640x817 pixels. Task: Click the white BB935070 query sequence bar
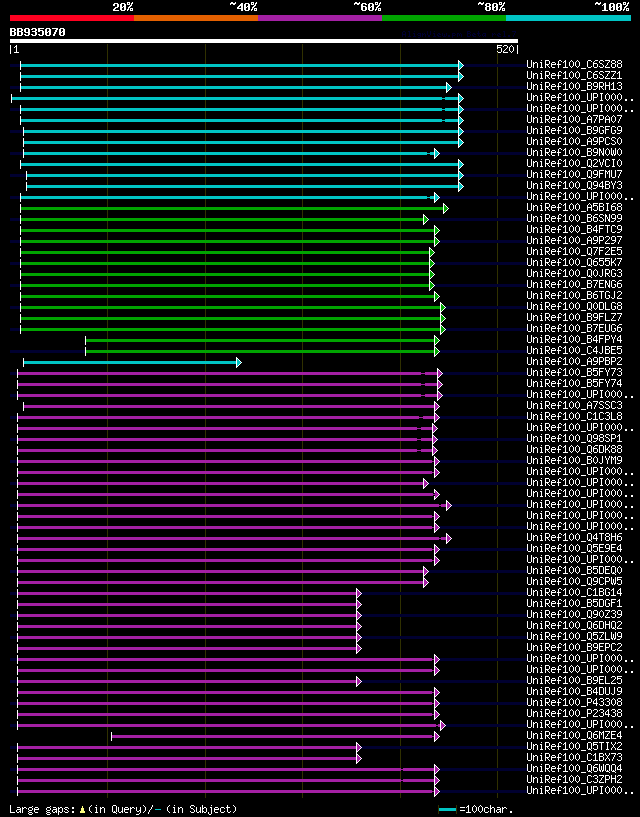pos(264,41)
